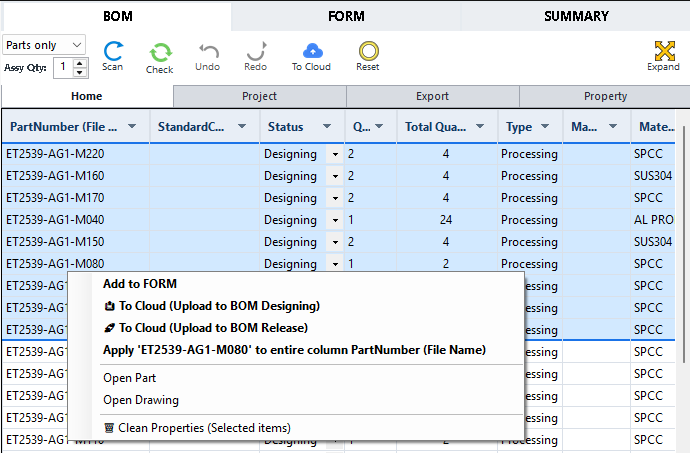
Task: Open StandardC... column filter arrow
Action: tap(242, 127)
